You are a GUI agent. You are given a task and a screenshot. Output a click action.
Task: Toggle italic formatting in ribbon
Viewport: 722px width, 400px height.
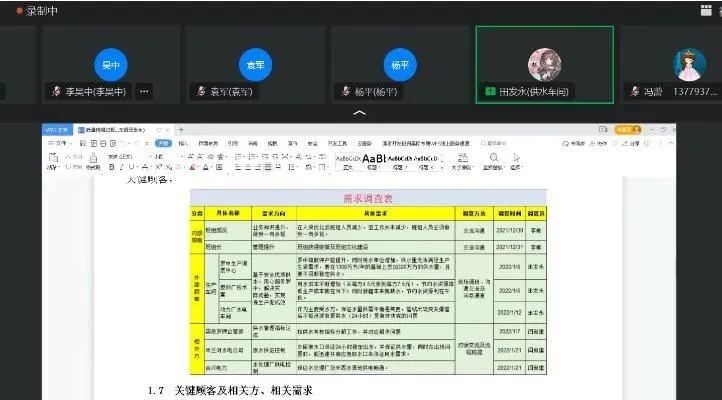click(117, 167)
